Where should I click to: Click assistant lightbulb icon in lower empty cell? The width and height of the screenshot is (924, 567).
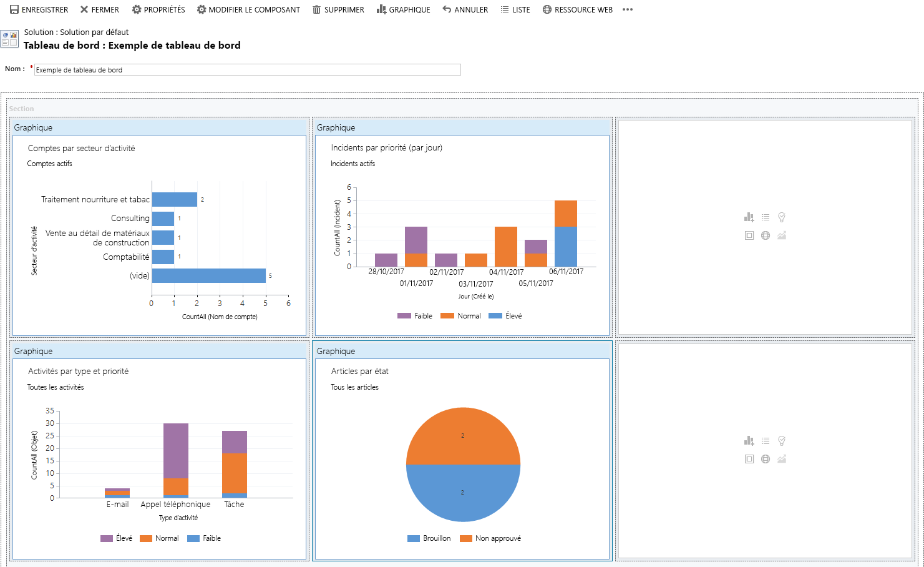[782, 441]
